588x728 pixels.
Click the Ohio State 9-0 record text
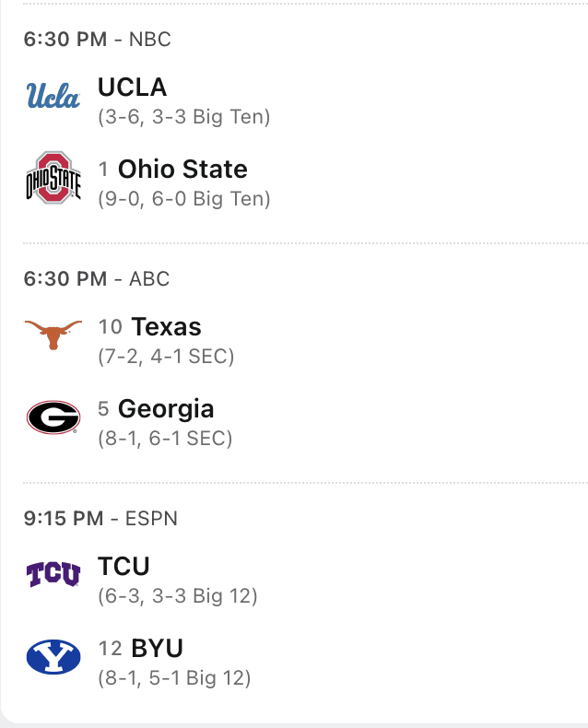pyautogui.click(x=184, y=199)
